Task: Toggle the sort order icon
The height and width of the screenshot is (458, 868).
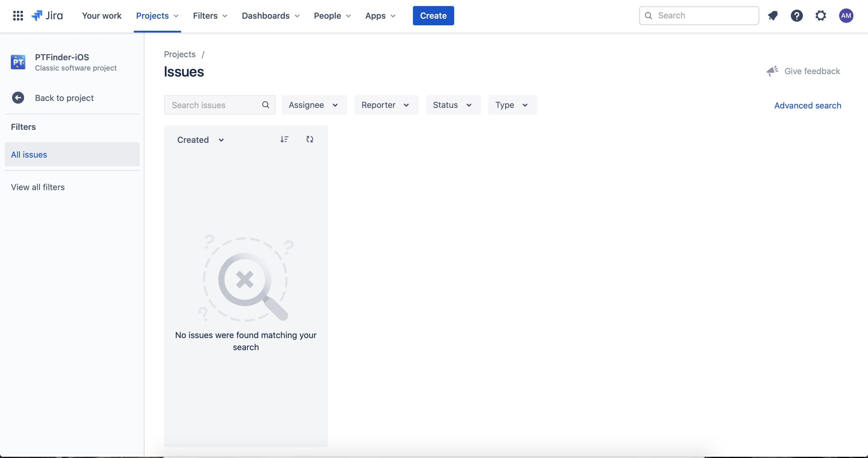Action: (x=285, y=140)
